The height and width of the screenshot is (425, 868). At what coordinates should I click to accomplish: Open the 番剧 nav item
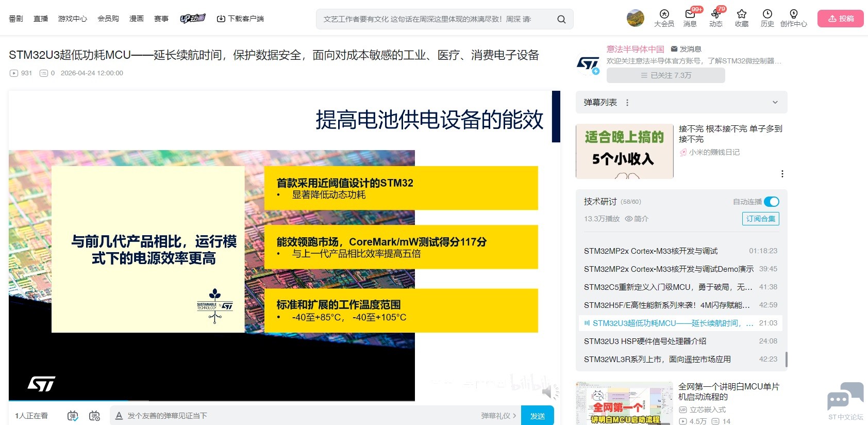coord(16,19)
